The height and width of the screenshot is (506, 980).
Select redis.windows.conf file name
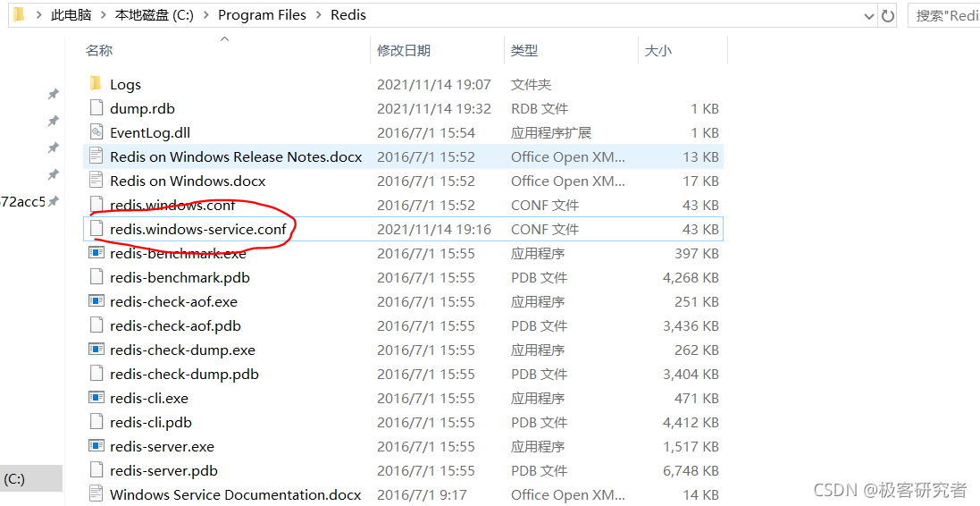(x=172, y=205)
